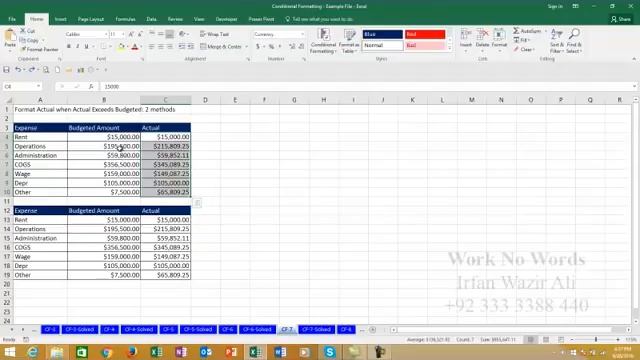Switch to the Page Layout tab
640x360 pixels.
point(91,19)
